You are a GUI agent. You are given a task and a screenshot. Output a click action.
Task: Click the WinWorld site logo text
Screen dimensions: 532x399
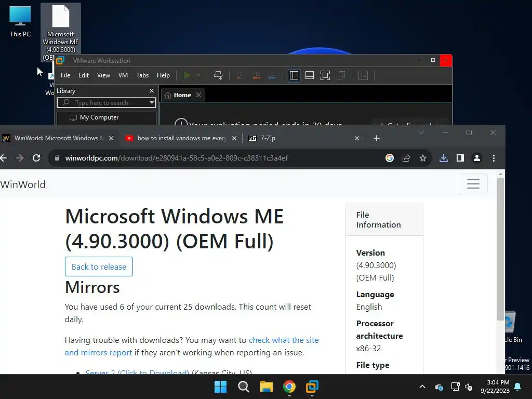(23, 184)
